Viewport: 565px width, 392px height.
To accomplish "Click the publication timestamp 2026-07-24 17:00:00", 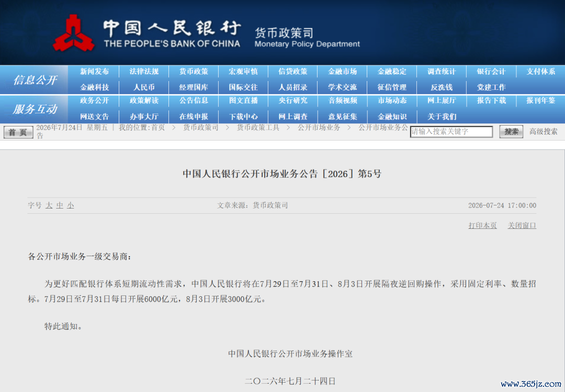I will tap(502, 205).
